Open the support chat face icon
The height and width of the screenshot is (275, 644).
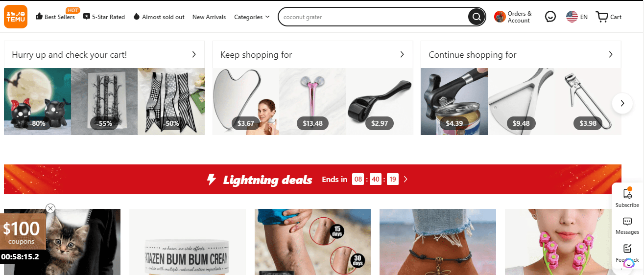(550, 17)
